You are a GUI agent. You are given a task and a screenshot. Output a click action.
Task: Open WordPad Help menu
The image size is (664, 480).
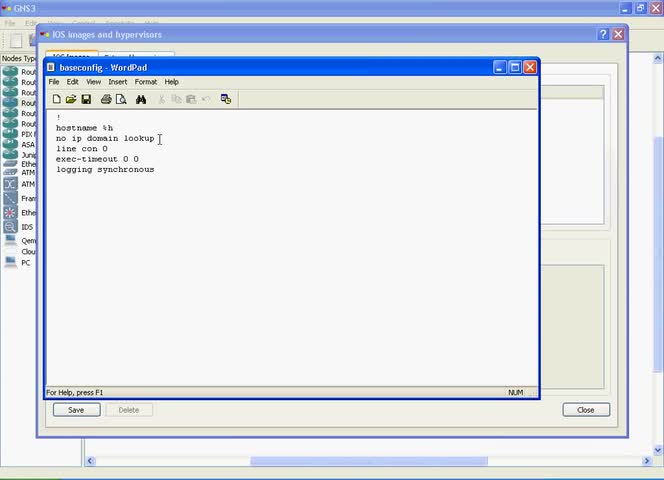click(172, 82)
